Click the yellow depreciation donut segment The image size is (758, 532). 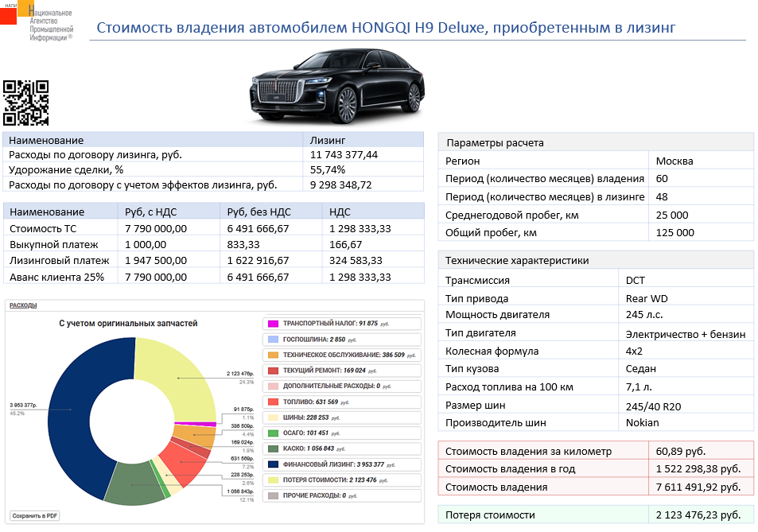(175, 378)
